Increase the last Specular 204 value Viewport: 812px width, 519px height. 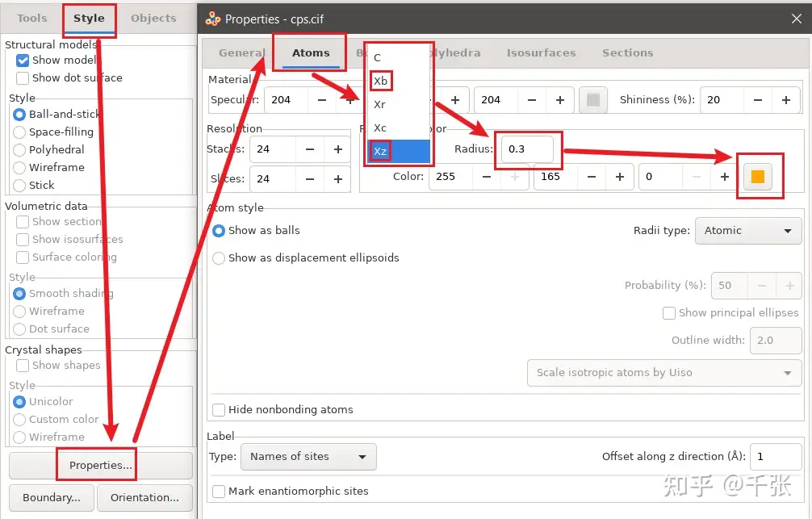tap(560, 100)
